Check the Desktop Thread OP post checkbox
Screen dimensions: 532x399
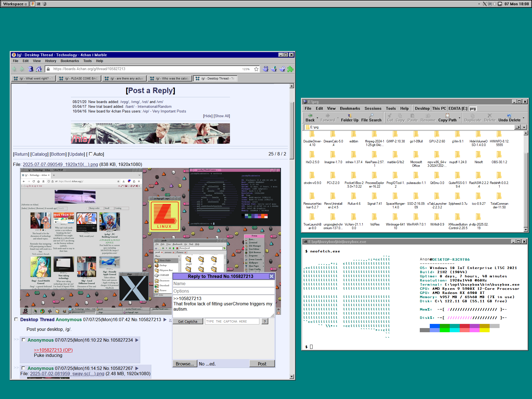point(16,319)
